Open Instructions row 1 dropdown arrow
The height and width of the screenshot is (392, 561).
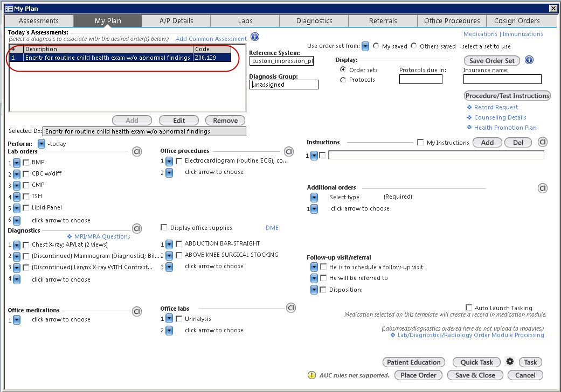[314, 156]
